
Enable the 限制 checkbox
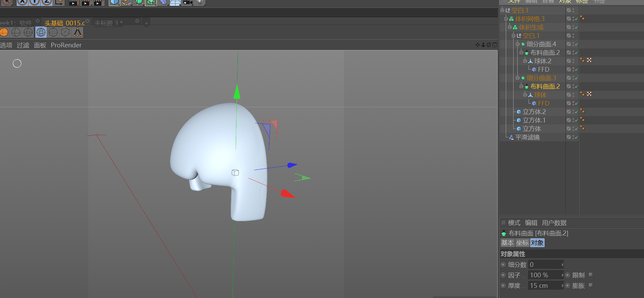click(x=590, y=275)
